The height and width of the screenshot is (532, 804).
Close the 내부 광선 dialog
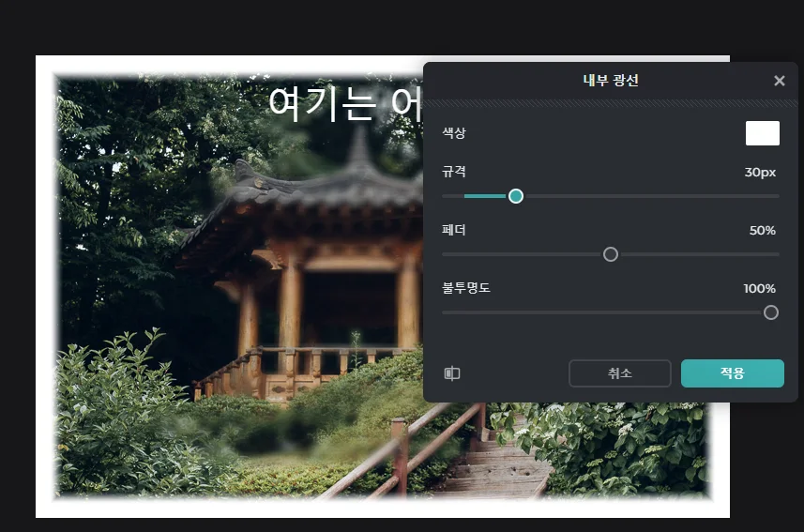pos(779,81)
